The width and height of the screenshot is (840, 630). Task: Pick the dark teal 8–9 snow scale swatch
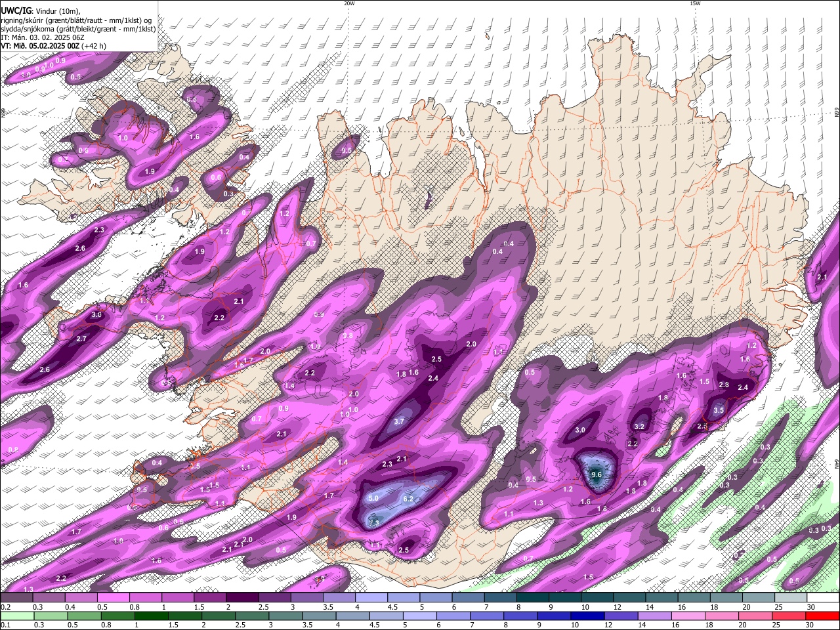click(x=533, y=598)
